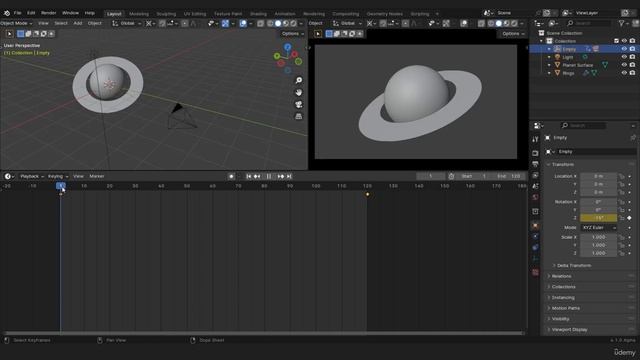
Task: Open the Render menu
Action: 49,13
